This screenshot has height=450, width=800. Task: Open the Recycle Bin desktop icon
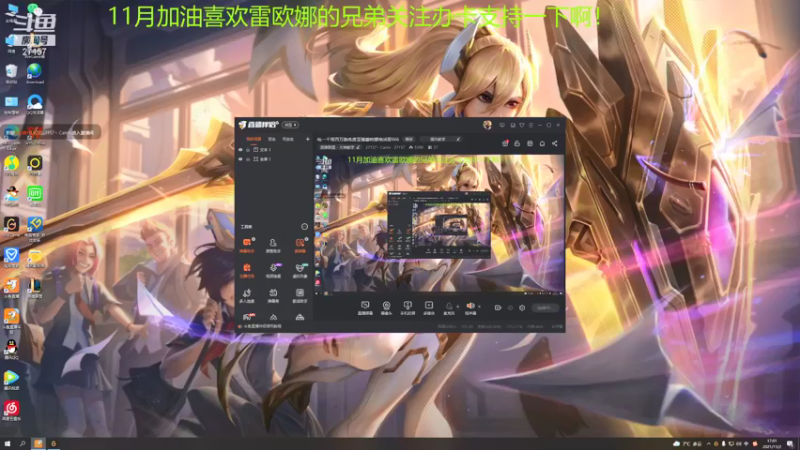(x=11, y=73)
